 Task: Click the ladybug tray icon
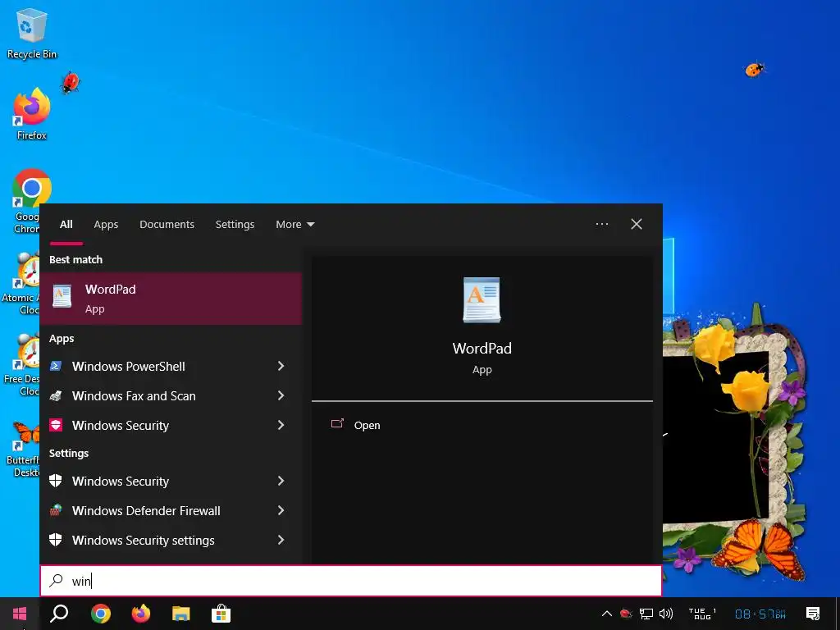click(x=626, y=614)
